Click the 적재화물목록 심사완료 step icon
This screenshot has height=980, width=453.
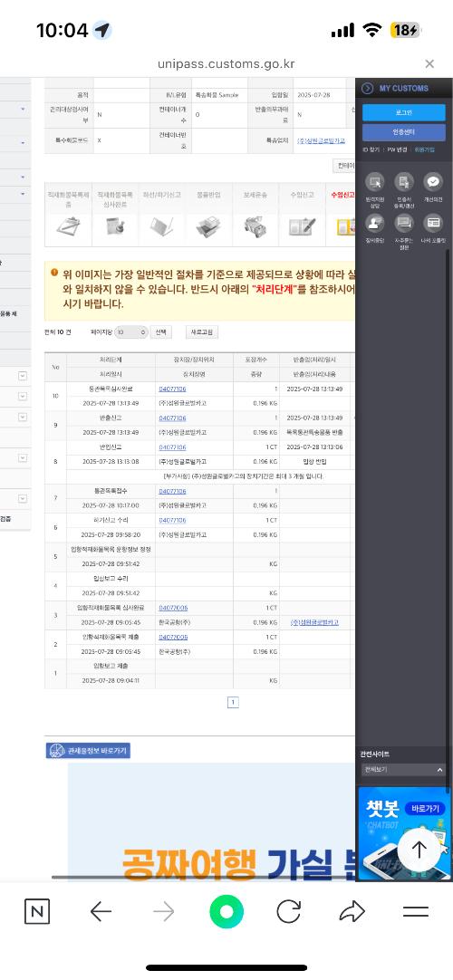pos(115,226)
